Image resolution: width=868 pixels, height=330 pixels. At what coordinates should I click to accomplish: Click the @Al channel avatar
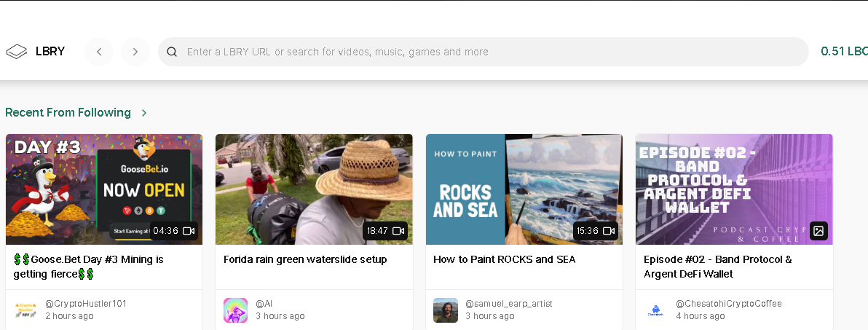coord(235,310)
